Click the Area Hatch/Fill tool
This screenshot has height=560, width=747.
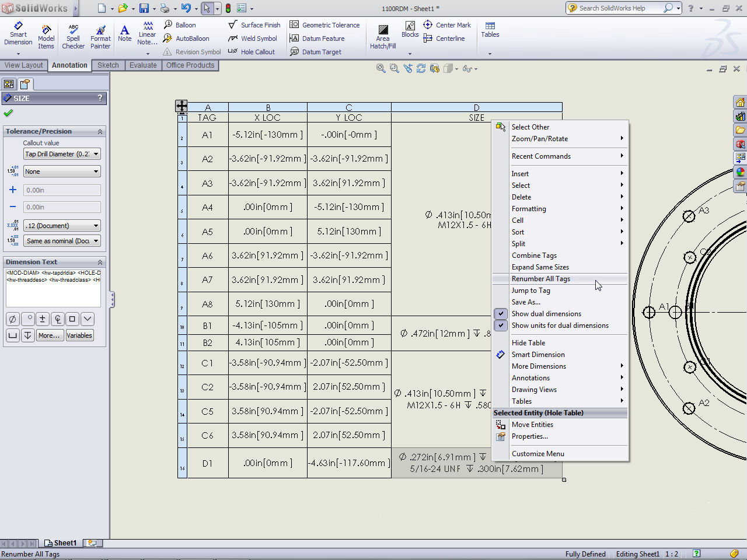click(x=383, y=37)
